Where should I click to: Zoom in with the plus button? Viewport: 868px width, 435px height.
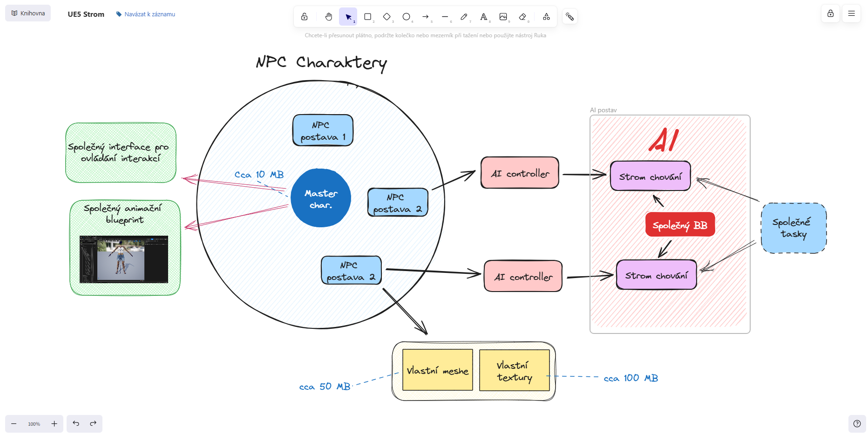(x=54, y=424)
